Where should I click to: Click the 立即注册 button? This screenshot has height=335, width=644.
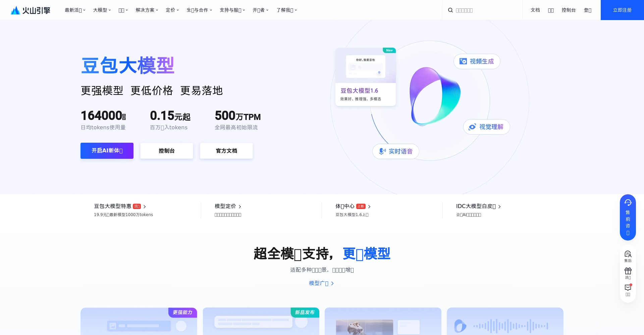click(x=622, y=10)
